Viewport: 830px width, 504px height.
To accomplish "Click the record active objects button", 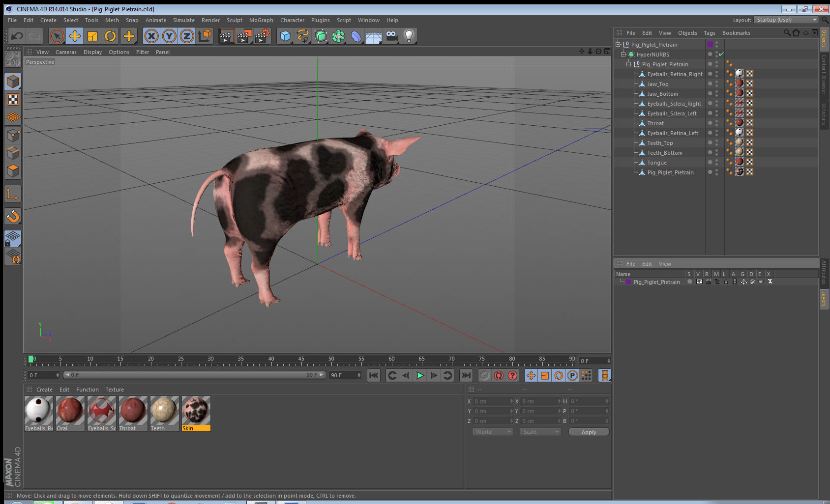I will [485, 375].
